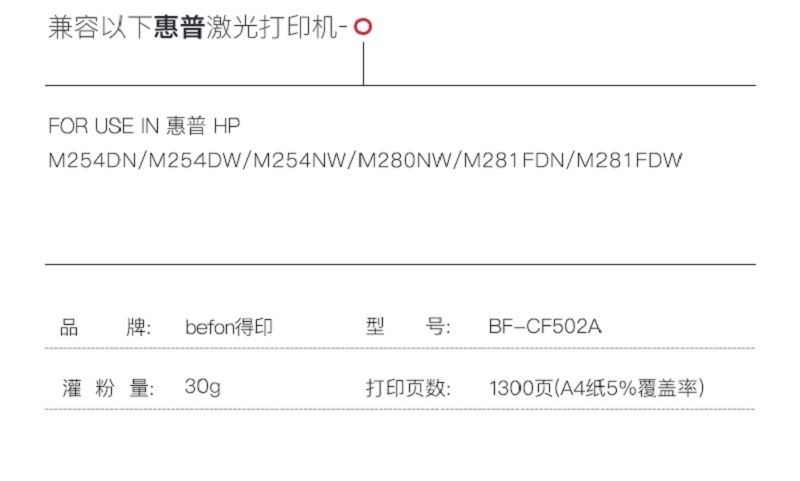Click the 打印页数 label
This screenshot has width=800, height=481.
click(x=408, y=389)
